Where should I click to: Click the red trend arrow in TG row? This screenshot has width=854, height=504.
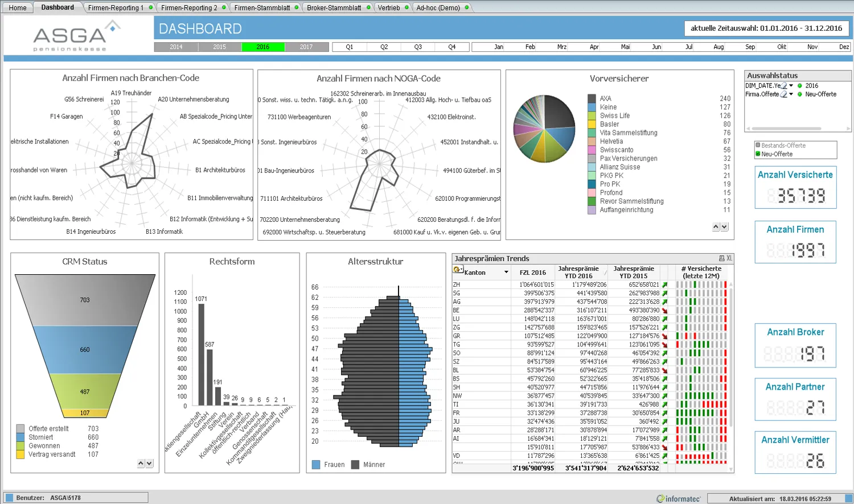664,345
